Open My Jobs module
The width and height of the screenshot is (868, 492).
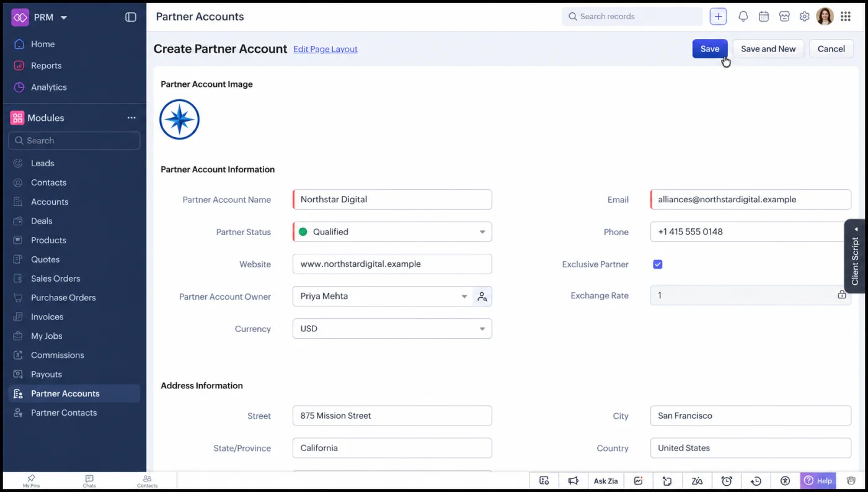coord(46,336)
